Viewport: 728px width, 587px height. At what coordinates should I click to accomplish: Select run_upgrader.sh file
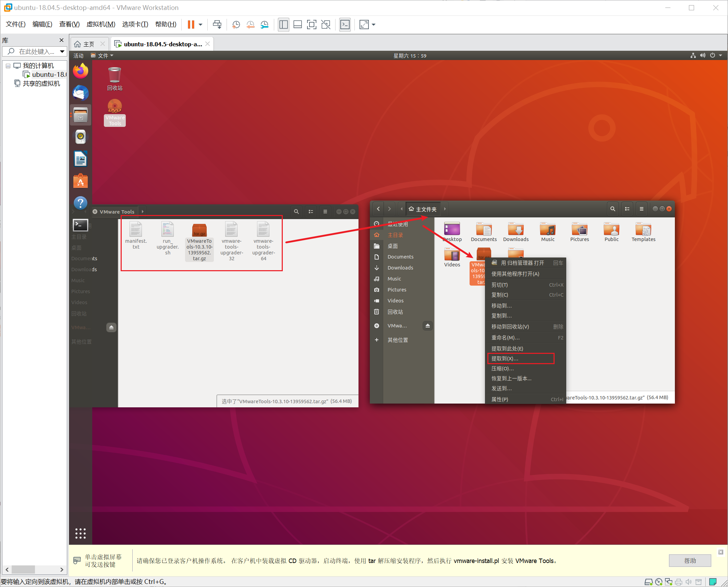tap(168, 238)
